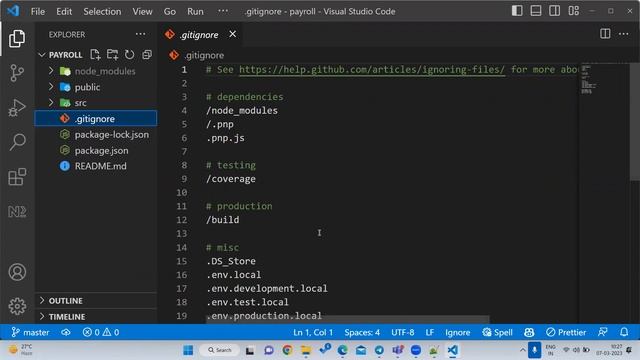Open the Go menu
Screen dimensions: 640x360
(170, 11)
